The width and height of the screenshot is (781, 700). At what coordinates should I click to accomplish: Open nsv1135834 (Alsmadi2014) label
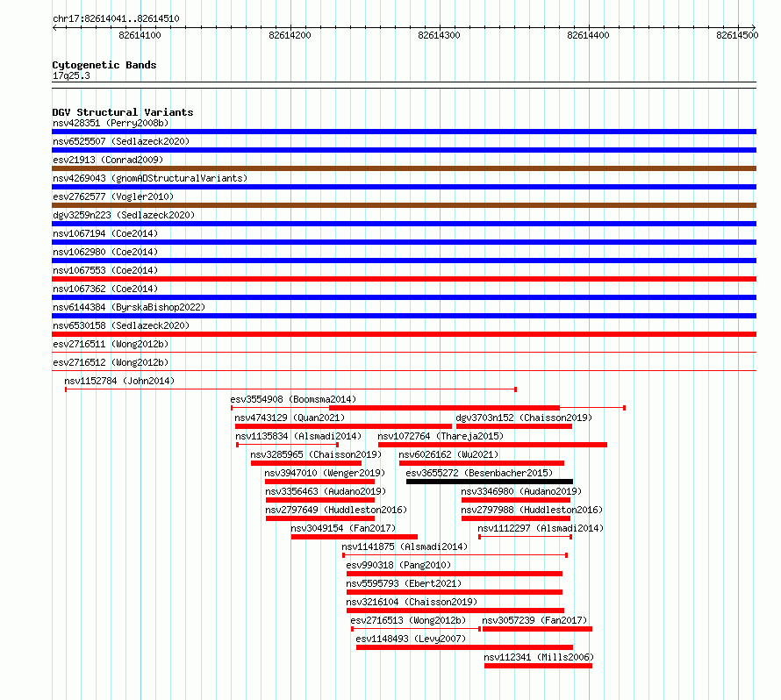coord(298,436)
